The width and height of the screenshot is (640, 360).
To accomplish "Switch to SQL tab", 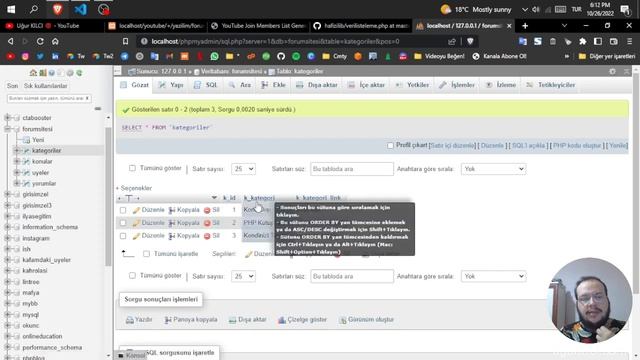I will point(206,85).
